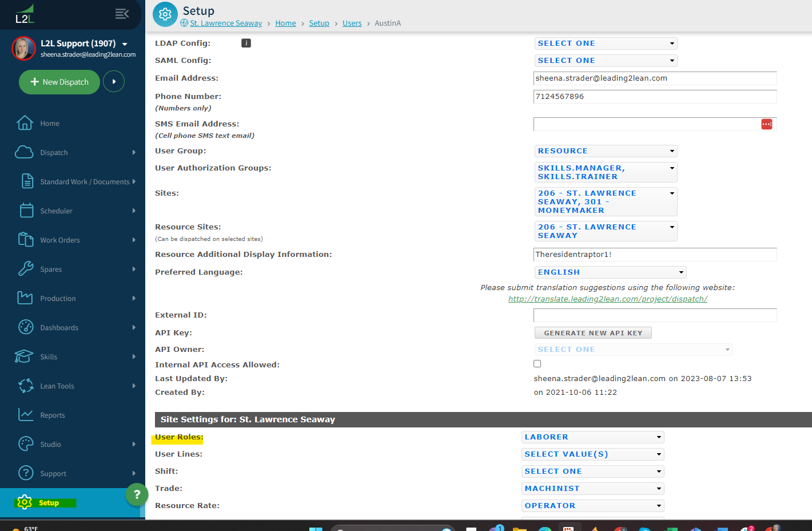Expand the Work Orders menu
812x531 pixels.
[x=60, y=240]
